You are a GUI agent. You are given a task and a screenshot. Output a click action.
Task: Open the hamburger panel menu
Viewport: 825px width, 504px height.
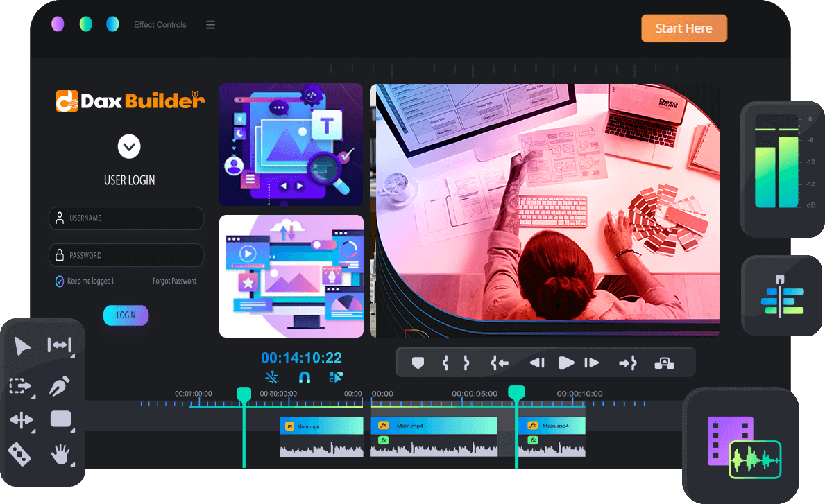(210, 25)
